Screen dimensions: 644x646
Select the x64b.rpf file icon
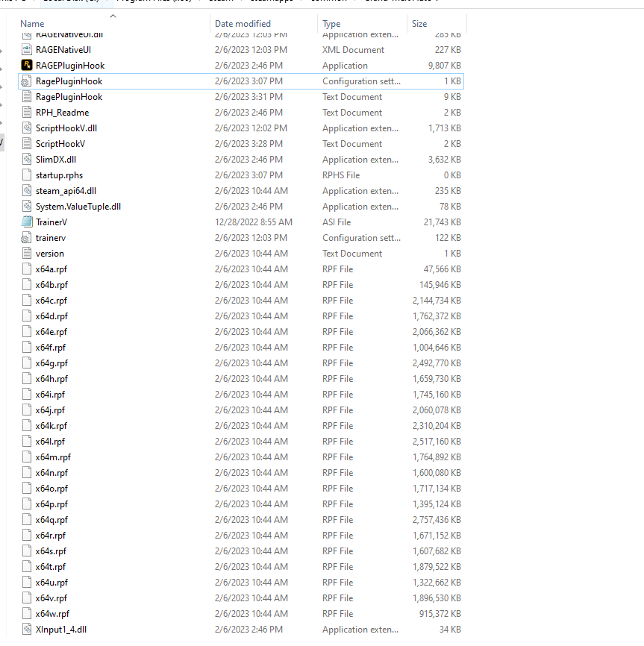27,285
